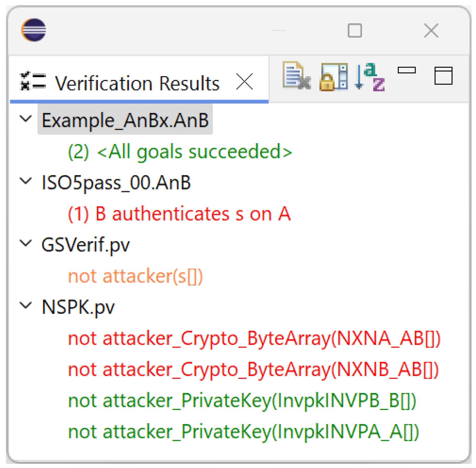
Task: Select the Verification Results tab
Action: click(x=137, y=83)
